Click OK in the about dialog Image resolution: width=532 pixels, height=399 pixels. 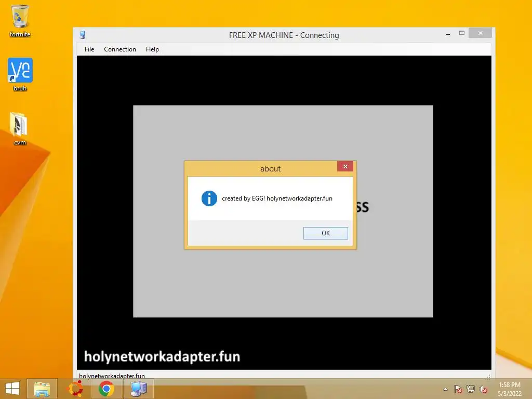pos(325,233)
